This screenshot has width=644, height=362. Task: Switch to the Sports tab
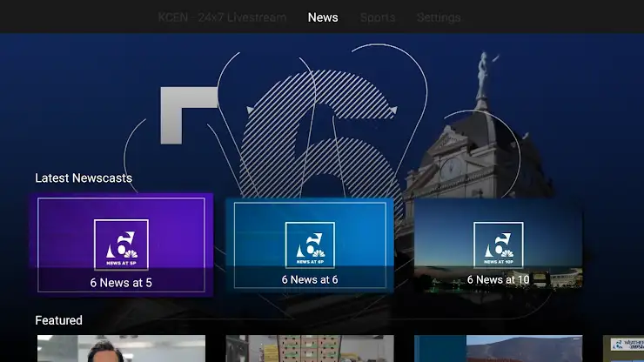point(378,17)
